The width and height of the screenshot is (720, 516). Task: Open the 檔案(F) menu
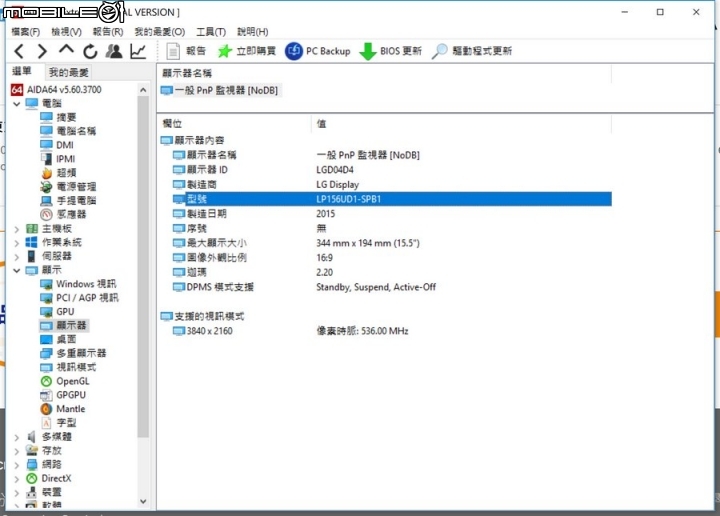[x=26, y=32]
